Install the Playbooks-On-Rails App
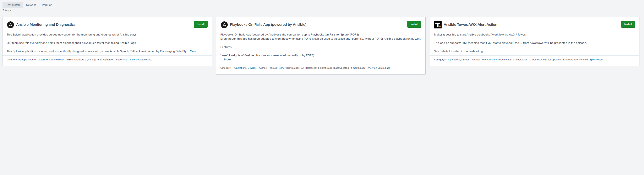644x175 pixels. pos(414,24)
